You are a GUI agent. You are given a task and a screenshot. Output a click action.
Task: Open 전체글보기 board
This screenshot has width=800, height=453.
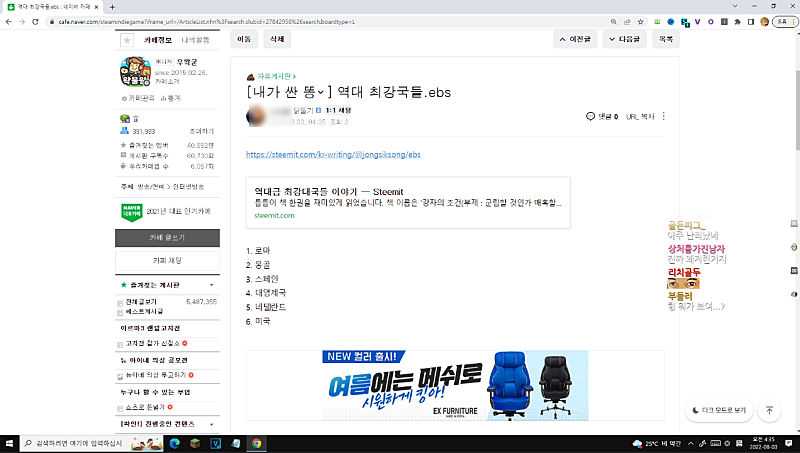[x=141, y=301]
